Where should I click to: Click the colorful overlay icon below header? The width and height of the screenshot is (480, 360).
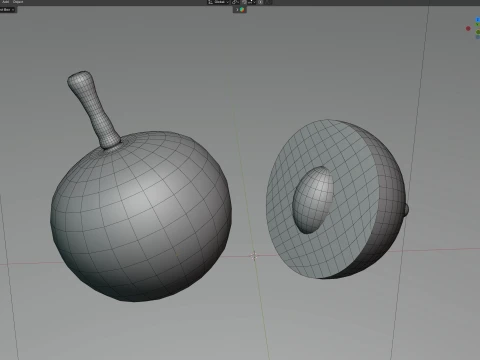click(242, 10)
